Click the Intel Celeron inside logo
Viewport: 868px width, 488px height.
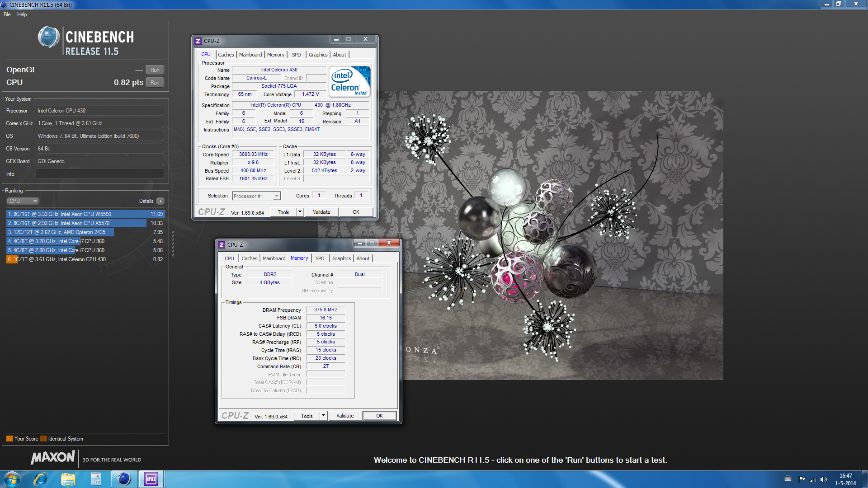(x=350, y=81)
